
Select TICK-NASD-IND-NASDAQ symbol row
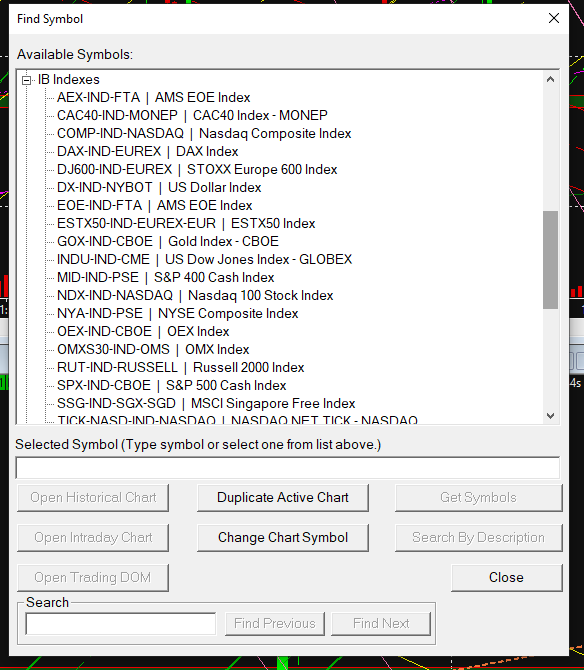pyautogui.click(x=237, y=419)
